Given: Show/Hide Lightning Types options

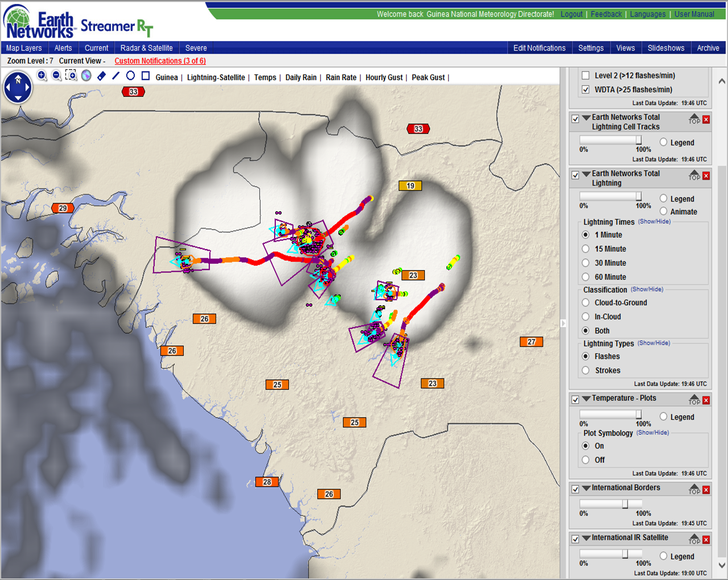Looking at the screenshot, I should (653, 343).
